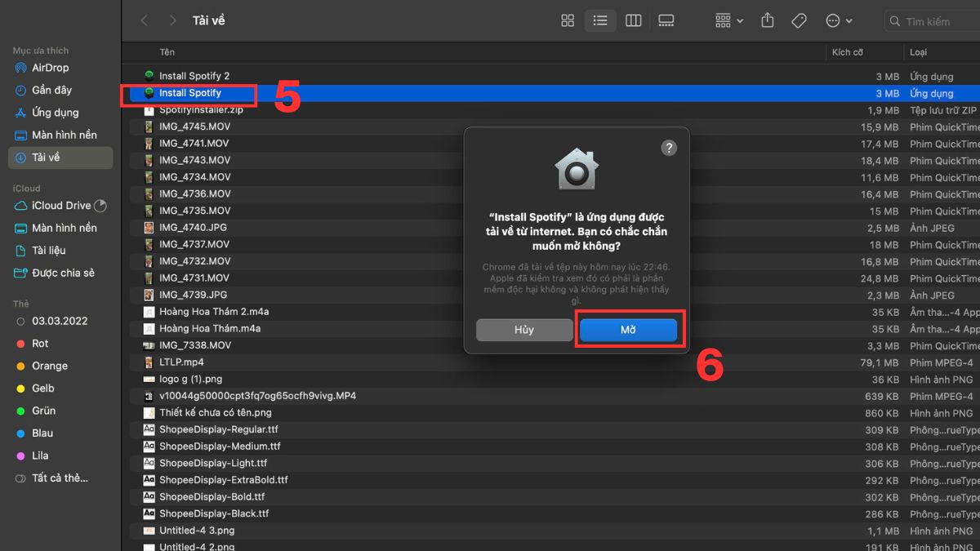Viewport: 980px width, 551px height.
Task: Open the group-by dropdown
Action: click(728, 21)
